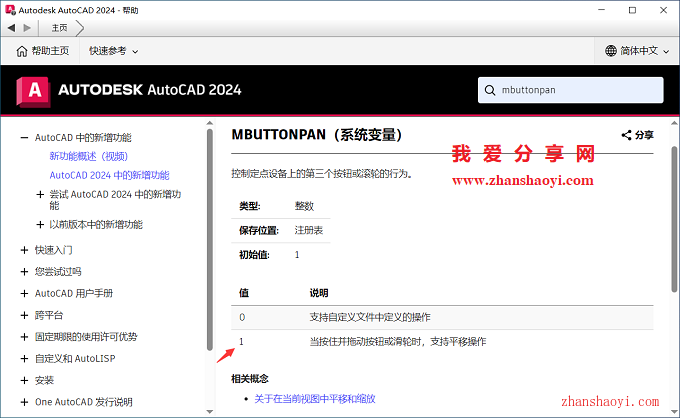The height and width of the screenshot is (418, 680).
Task: Select 快速入门 tree item text
Action: point(53,250)
